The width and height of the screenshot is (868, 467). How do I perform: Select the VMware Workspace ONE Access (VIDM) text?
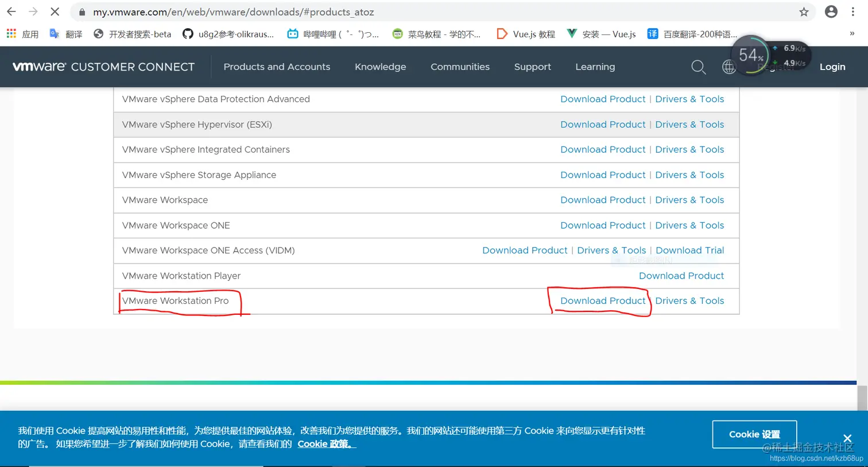(208, 250)
